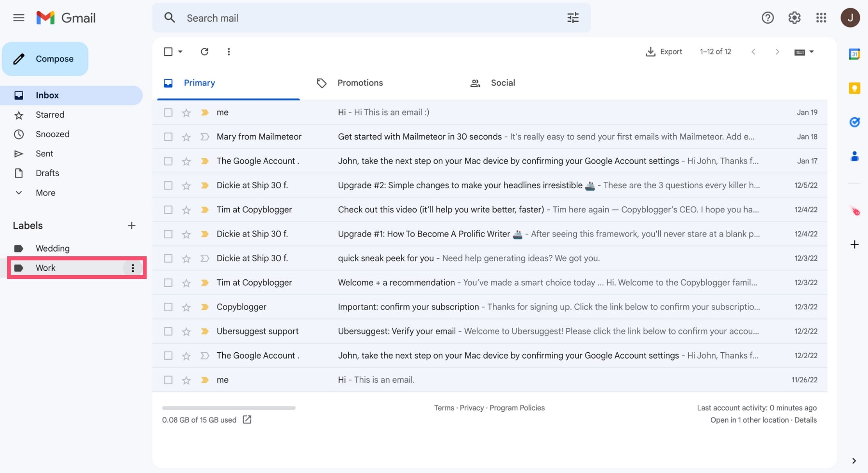Create new label plus icon
868x473 pixels.
(x=132, y=225)
